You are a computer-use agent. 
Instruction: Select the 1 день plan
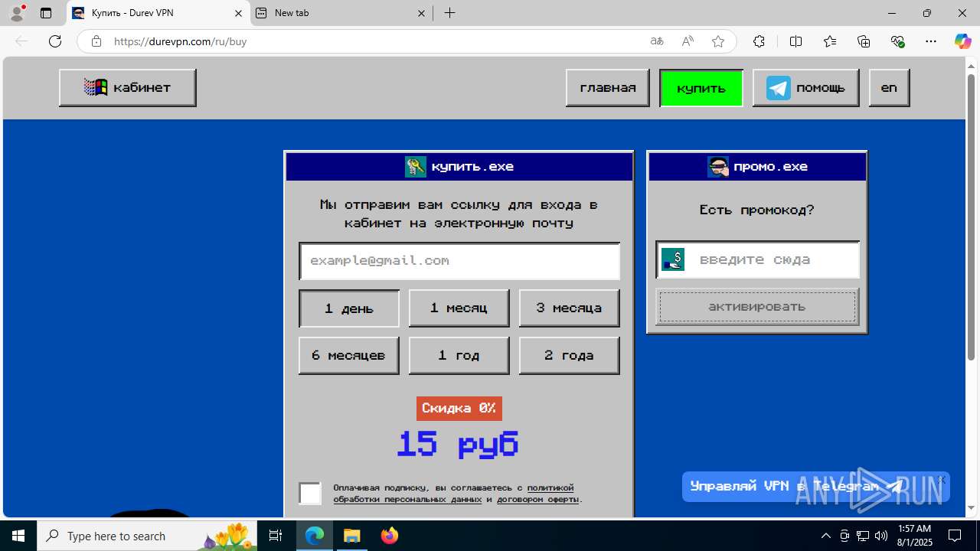[x=348, y=308]
